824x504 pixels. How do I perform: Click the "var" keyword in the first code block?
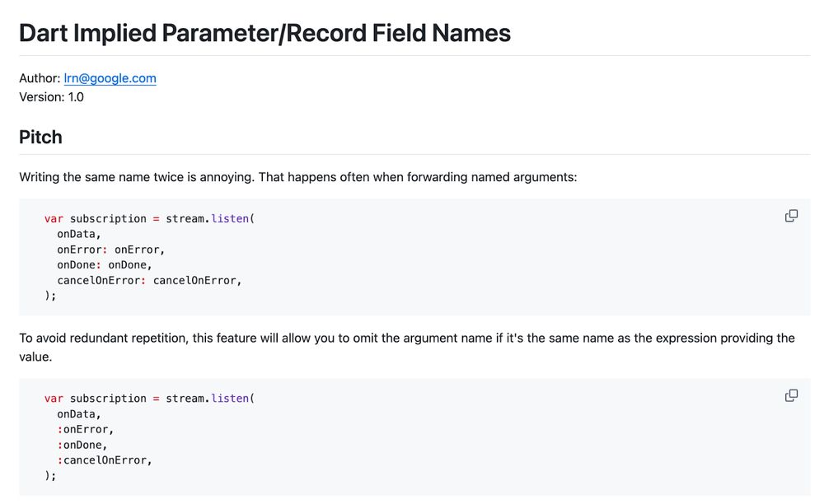pos(54,219)
